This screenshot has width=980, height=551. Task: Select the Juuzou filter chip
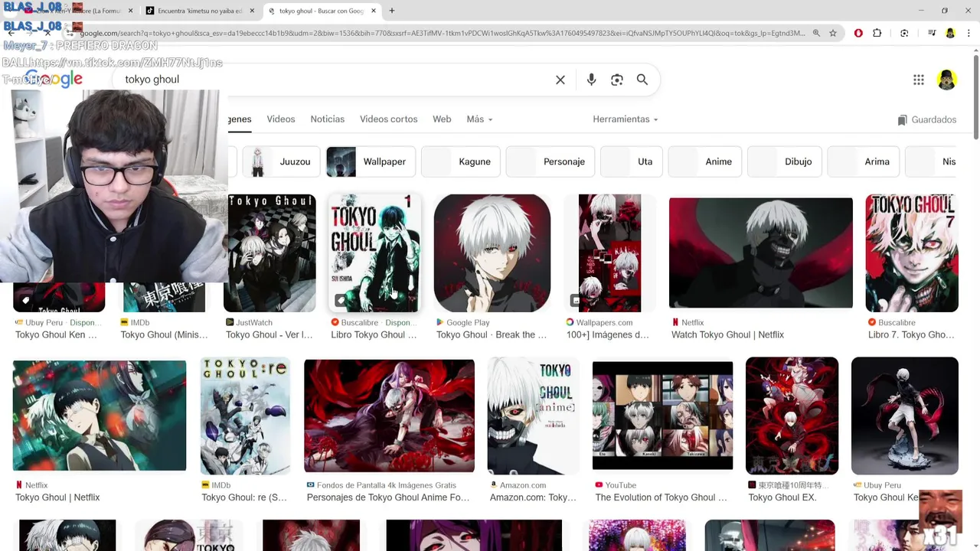(x=281, y=161)
